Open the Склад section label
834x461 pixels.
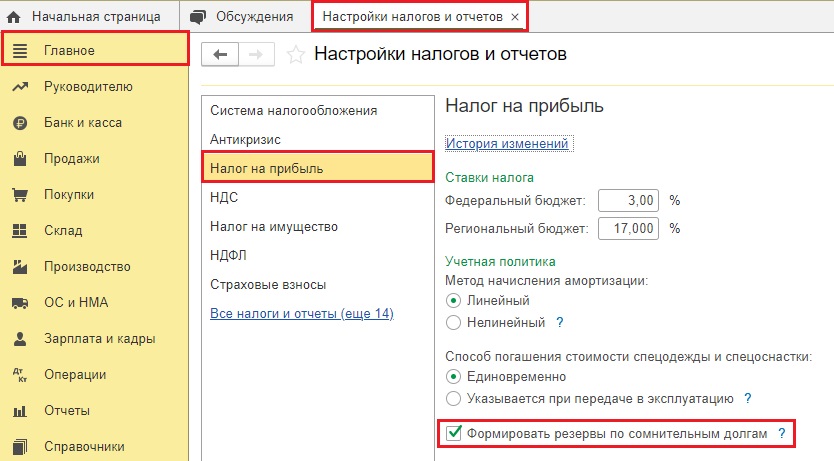tap(63, 231)
